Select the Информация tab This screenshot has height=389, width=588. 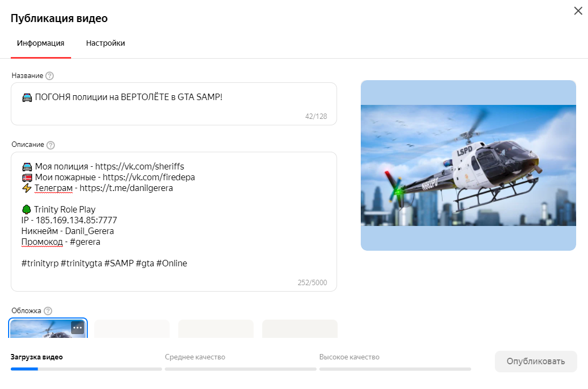click(40, 43)
